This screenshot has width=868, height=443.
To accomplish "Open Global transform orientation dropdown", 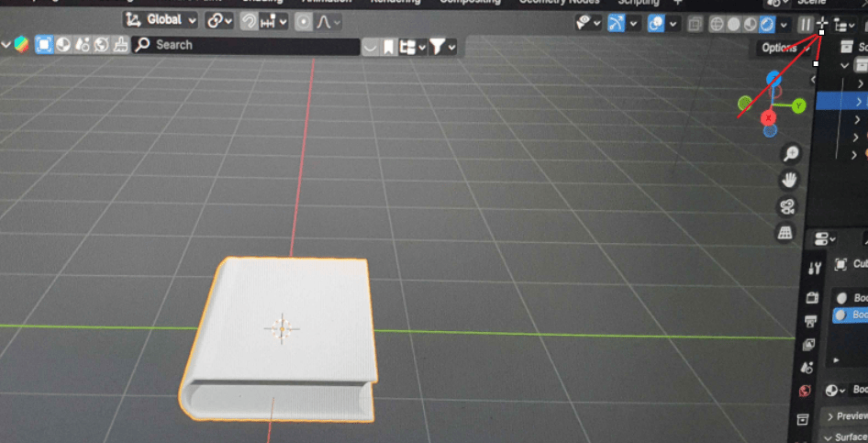I will (161, 20).
